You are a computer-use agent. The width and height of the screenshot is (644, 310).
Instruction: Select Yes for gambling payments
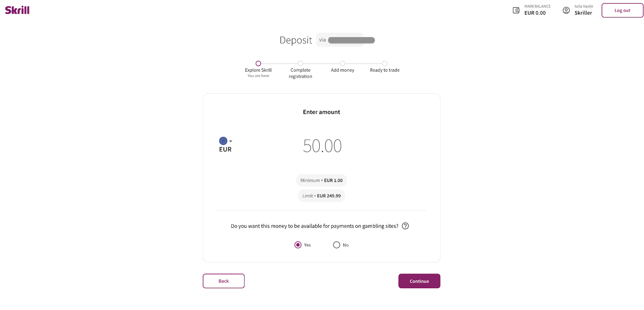click(x=298, y=245)
